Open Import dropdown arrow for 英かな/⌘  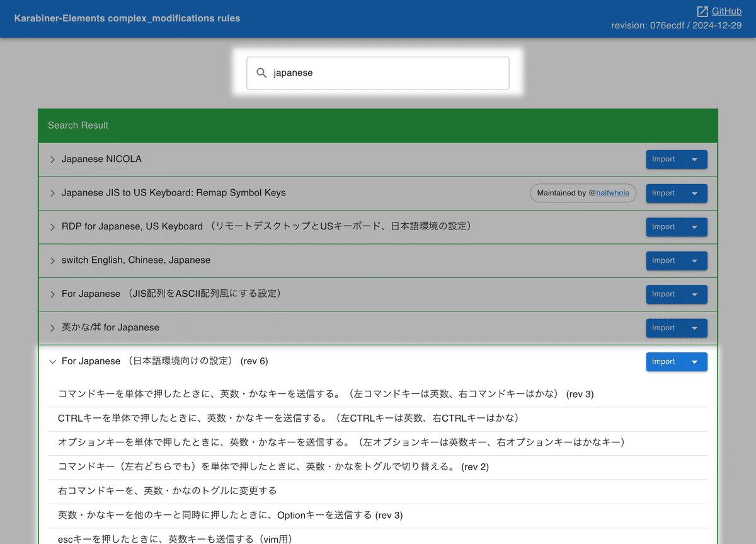(695, 328)
